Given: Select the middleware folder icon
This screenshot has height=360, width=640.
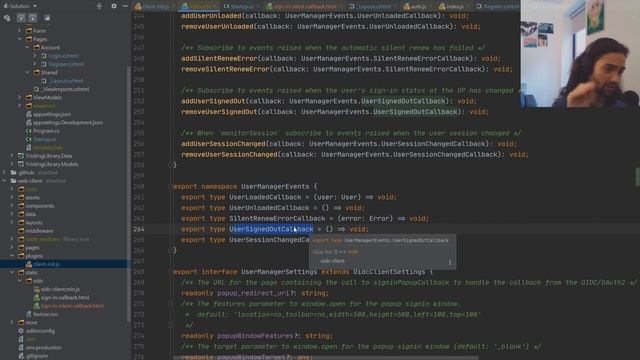Looking at the screenshot, I should pyautogui.click(x=21, y=231).
